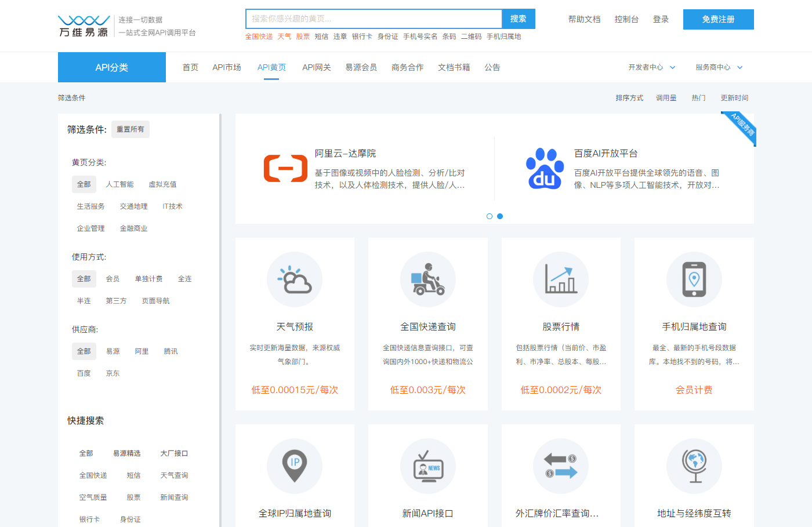Click the sidebar vertical scrollbar
Viewport: 812px width, 527px height.
tap(220, 320)
